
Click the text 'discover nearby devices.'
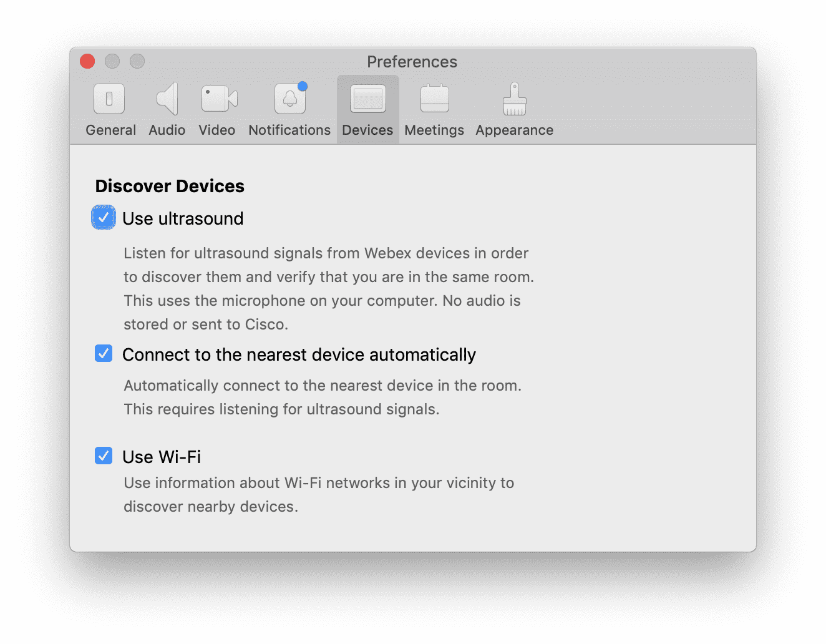click(211, 507)
